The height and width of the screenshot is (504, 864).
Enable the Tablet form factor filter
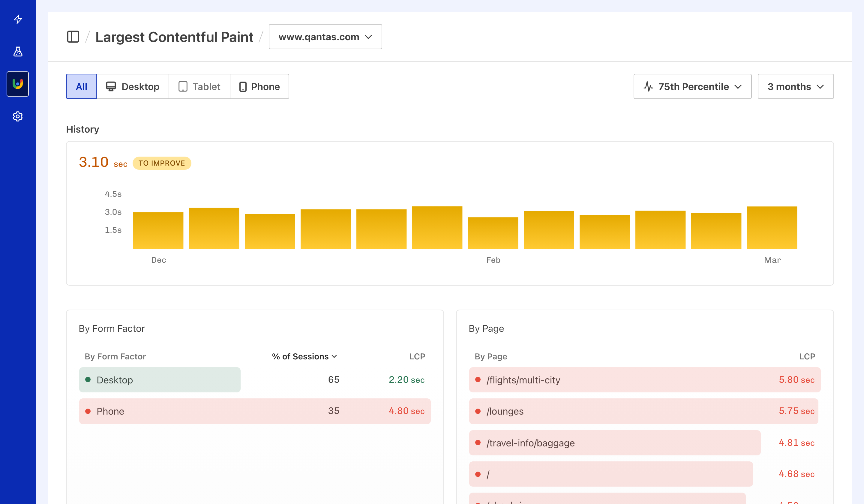click(199, 86)
